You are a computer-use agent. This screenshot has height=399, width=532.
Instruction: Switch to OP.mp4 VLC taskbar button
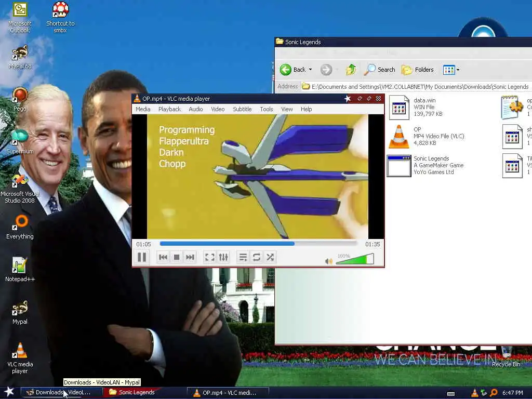tap(228, 393)
